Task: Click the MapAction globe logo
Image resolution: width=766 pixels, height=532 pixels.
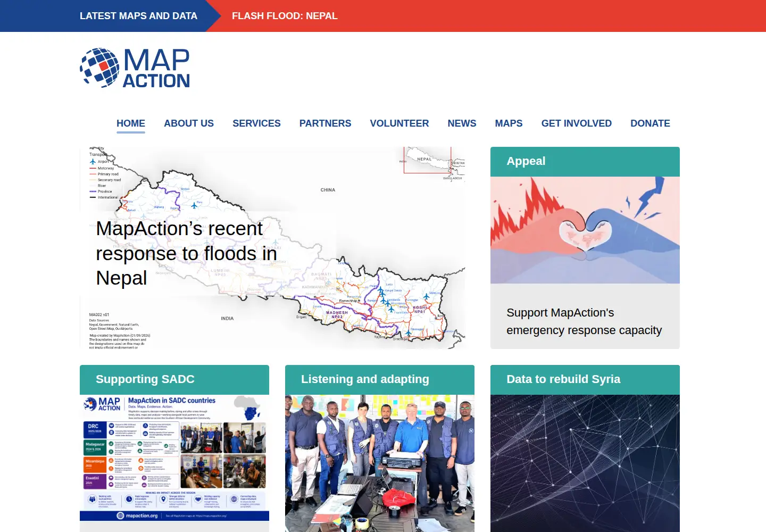Action: click(99, 68)
